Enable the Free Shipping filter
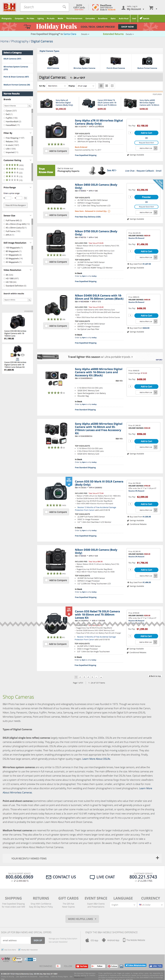165x980 pixels. point(4,138)
